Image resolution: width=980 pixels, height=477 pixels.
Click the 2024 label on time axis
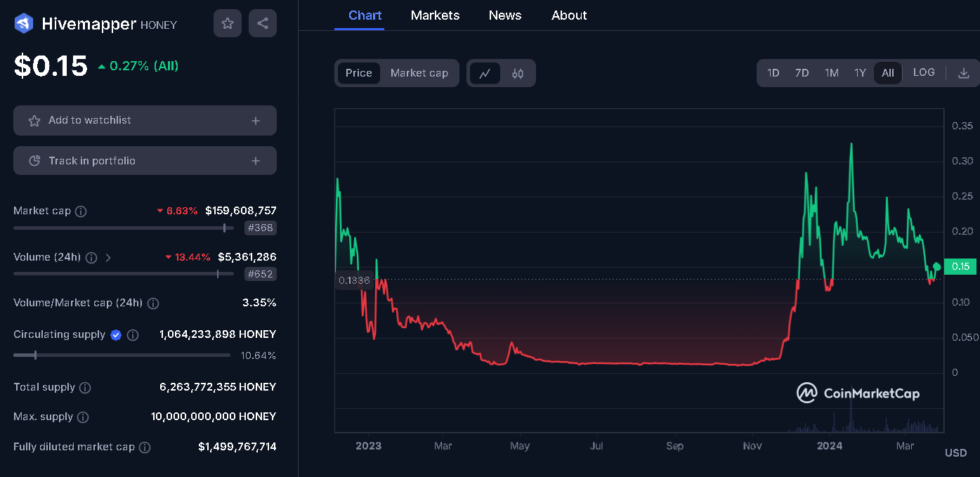tap(830, 446)
